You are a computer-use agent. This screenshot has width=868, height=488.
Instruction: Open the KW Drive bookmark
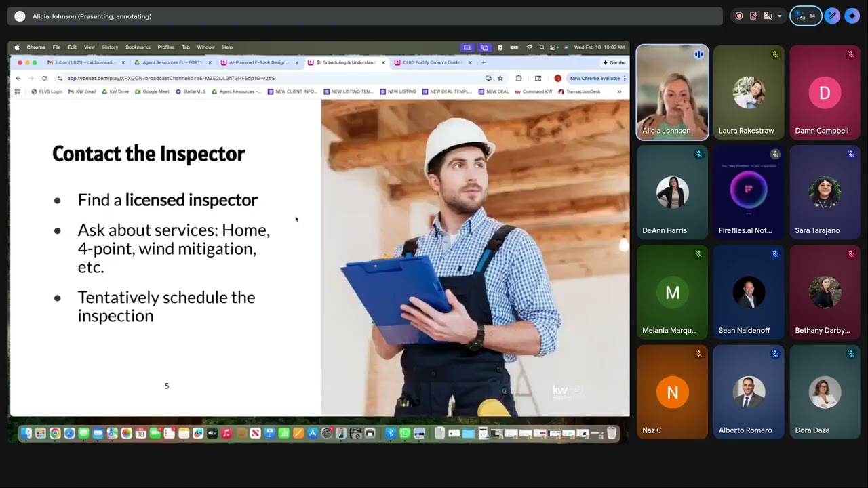click(115, 91)
